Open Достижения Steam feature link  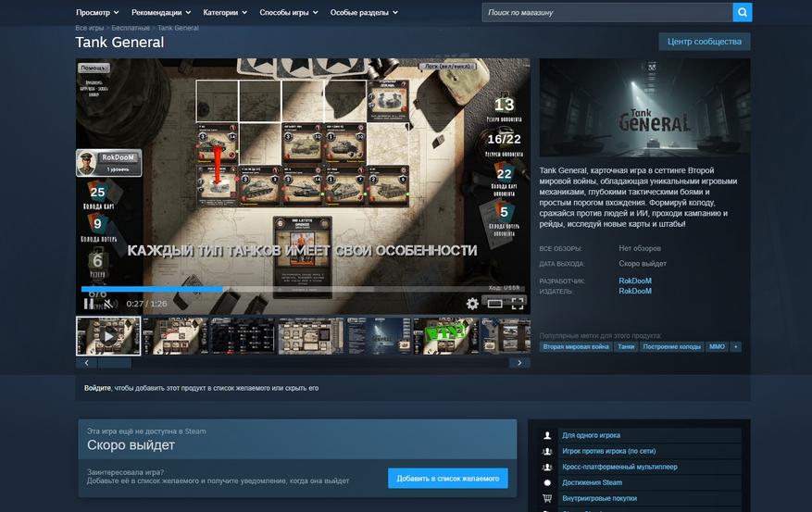click(x=592, y=482)
